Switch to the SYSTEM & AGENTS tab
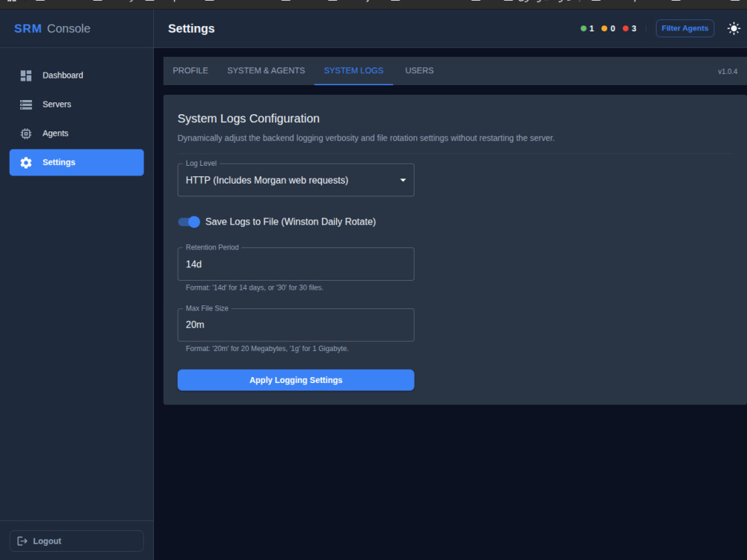The width and height of the screenshot is (747, 560). tap(266, 71)
